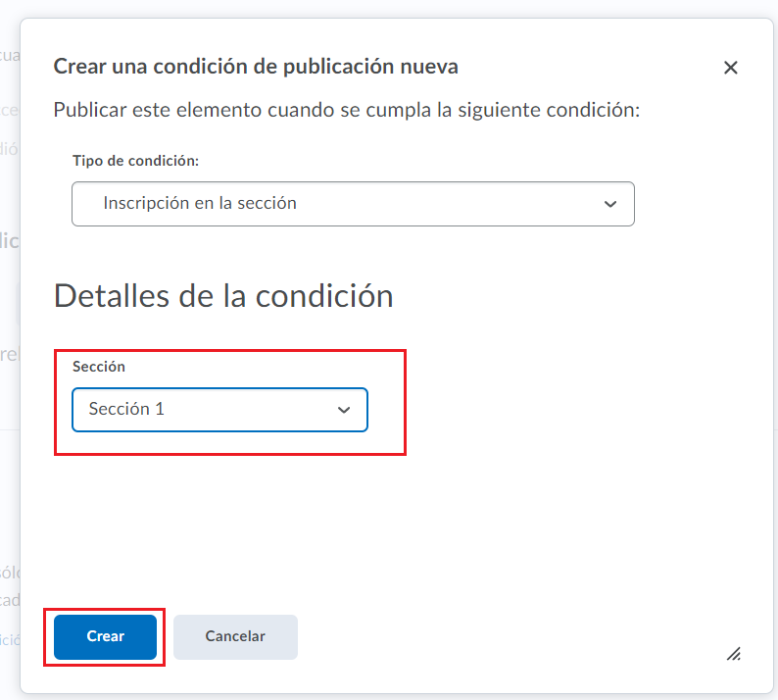
Task: Close the new release condition dialog
Action: pyautogui.click(x=730, y=68)
